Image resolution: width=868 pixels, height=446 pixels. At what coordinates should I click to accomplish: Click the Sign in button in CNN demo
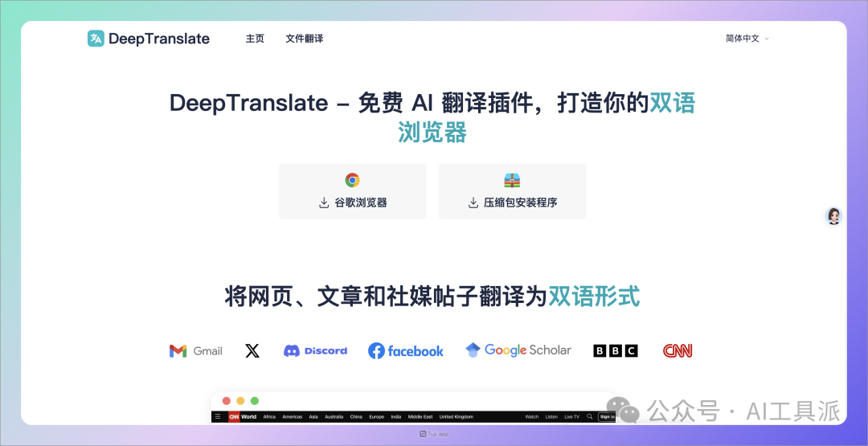[607, 417]
